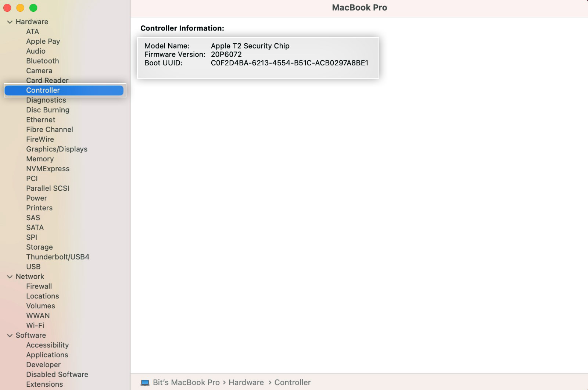Viewport: 588px width, 390px height.
Task: Open Apple Pay hardware info
Action: [43, 42]
